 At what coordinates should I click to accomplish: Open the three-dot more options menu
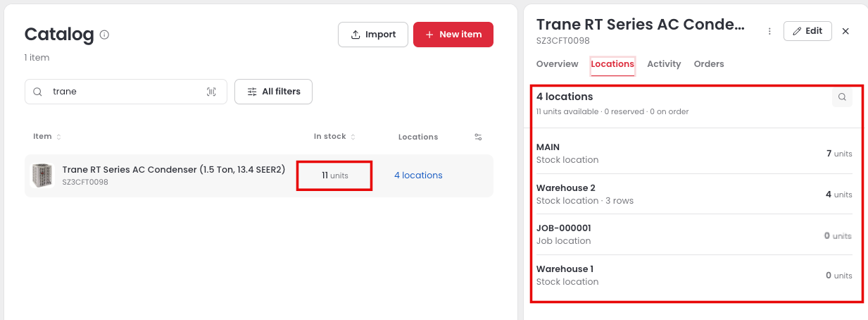tap(769, 31)
